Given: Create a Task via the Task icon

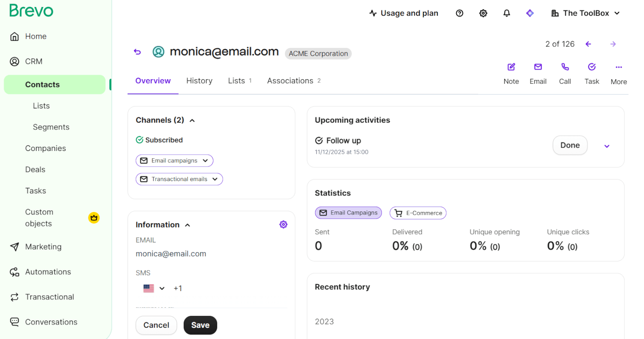Looking at the screenshot, I should tap(592, 67).
